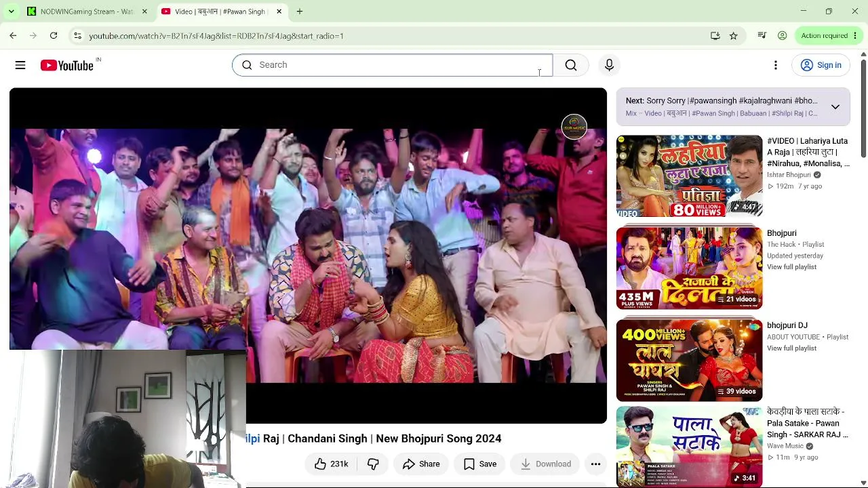Share this video
This screenshot has width=868, height=488.
(x=421, y=464)
